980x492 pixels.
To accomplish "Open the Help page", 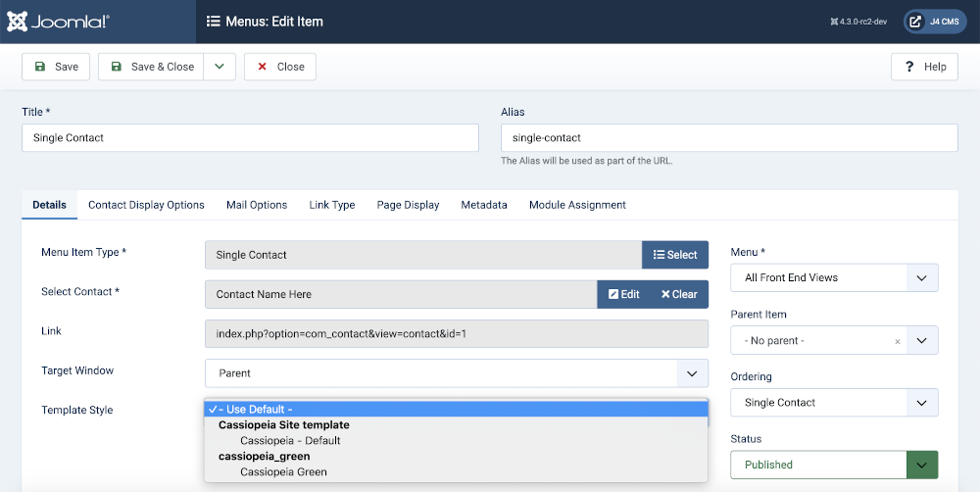I will 924,67.
